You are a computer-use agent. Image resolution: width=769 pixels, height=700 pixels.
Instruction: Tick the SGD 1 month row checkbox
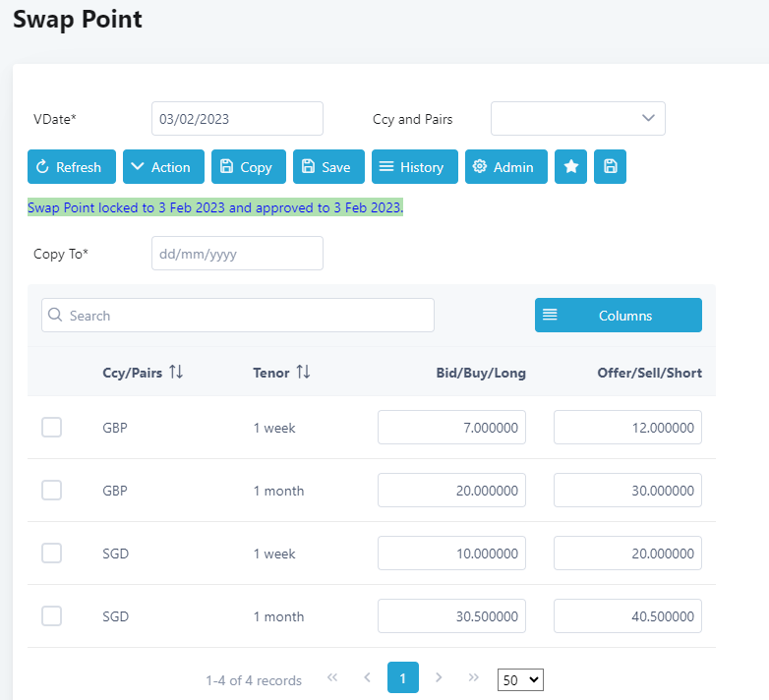[x=51, y=616]
